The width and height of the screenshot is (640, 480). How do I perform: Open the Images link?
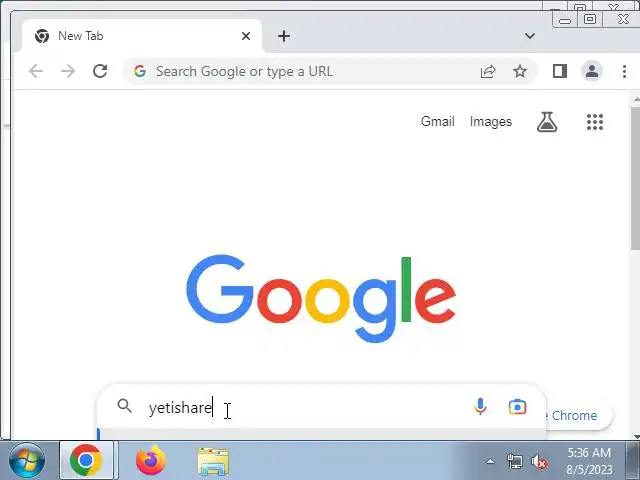click(x=491, y=121)
